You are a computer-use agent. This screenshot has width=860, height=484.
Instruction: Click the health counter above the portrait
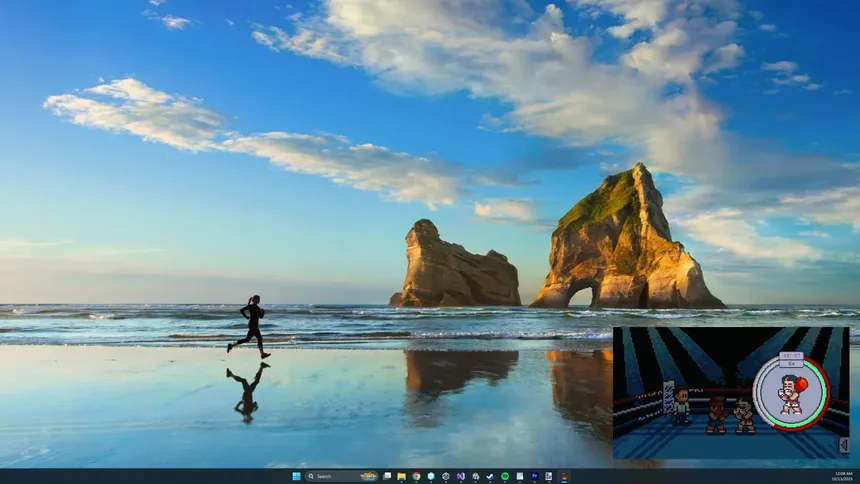[791, 356]
